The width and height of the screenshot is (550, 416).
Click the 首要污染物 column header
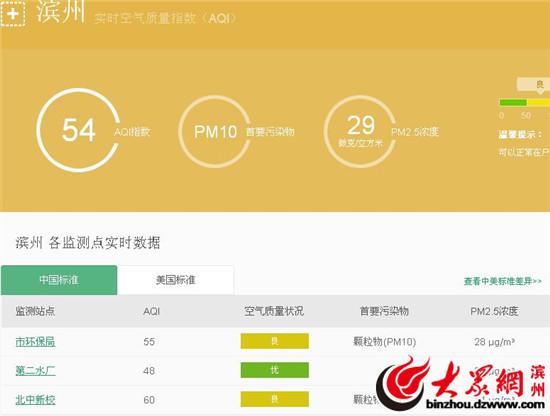pos(384,311)
